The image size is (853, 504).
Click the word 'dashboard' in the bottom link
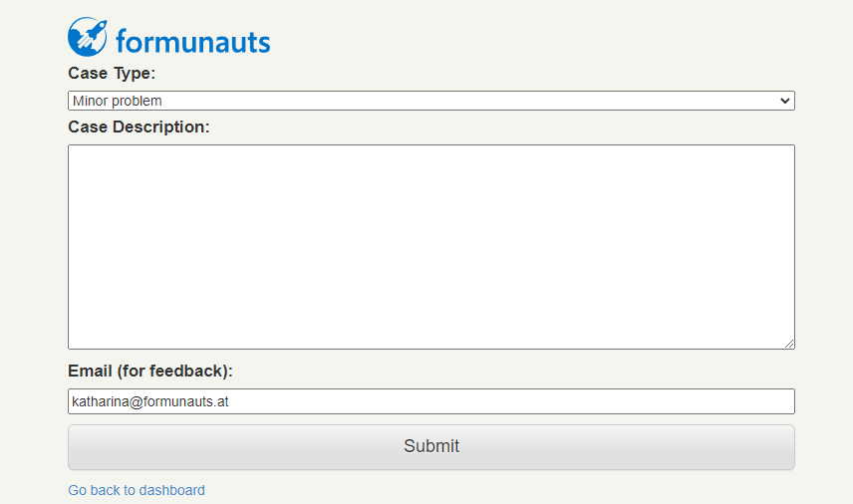coord(172,490)
